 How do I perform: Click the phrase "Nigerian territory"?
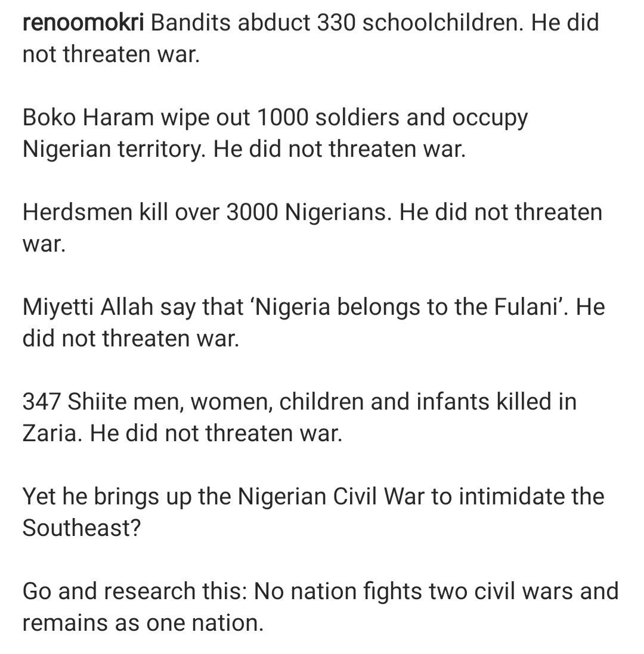click(x=114, y=149)
